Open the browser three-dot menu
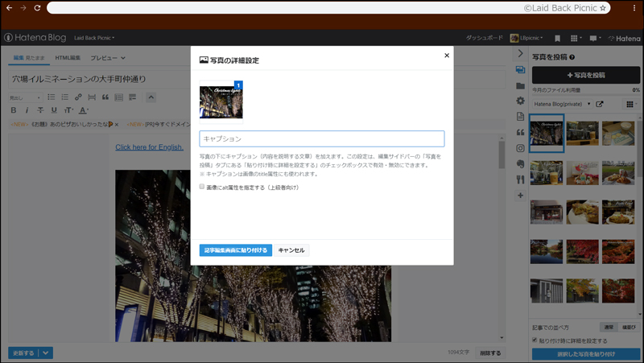 (634, 8)
